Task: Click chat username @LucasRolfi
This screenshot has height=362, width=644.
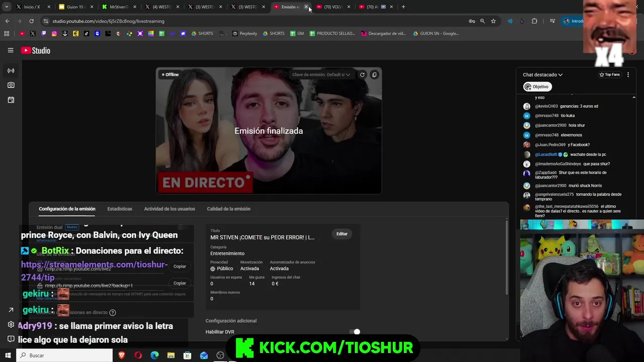Action: tap(546, 154)
